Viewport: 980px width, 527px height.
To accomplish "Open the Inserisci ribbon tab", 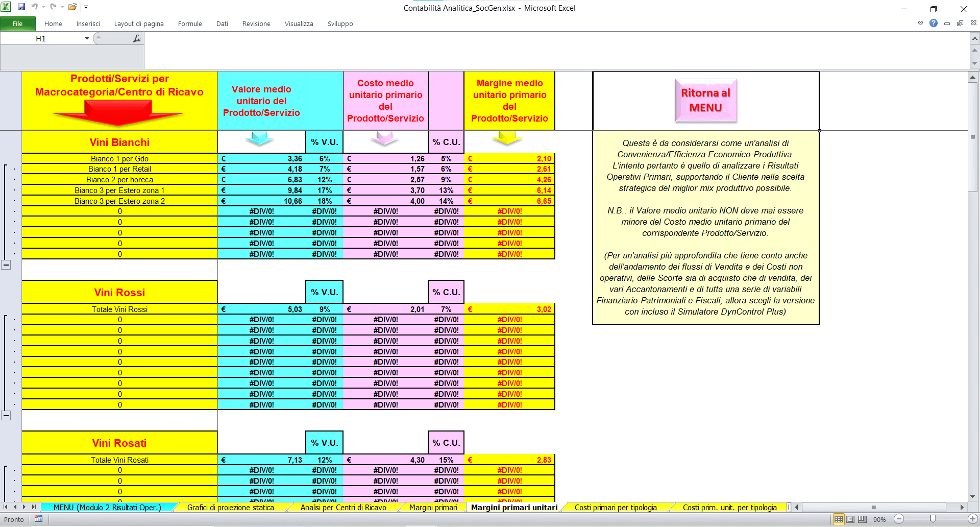I will click(x=88, y=23).
